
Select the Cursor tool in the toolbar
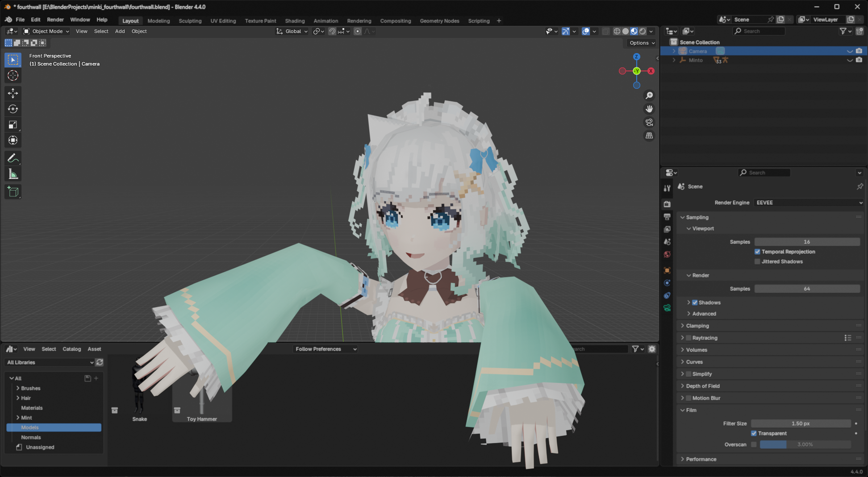13,76
